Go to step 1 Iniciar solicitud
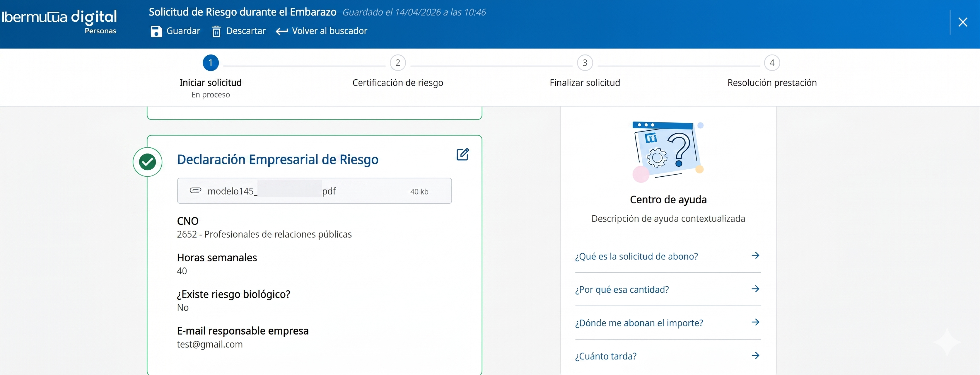 pyautogui.click(x=210, y=63)
